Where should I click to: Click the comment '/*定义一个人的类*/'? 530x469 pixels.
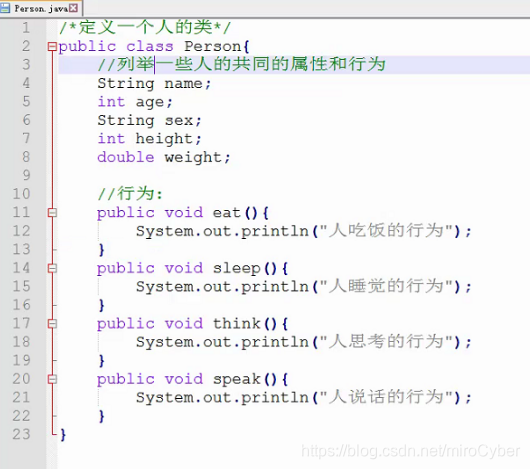click(x=145, y=27)
